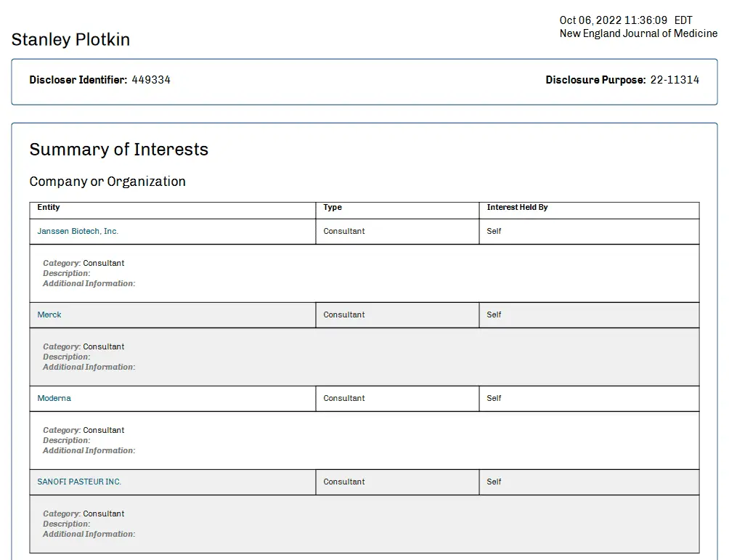This screenshot has height=560, width=729.
Task: Click the Interest Held By column header
Action: pyautogui.click(x=517, y=208)
